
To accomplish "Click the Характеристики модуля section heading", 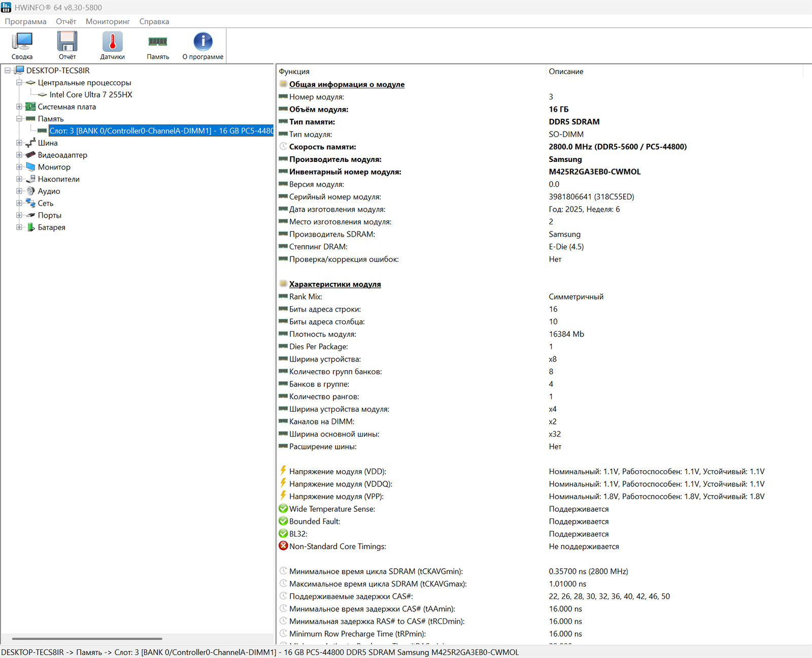I will (335, 284).
